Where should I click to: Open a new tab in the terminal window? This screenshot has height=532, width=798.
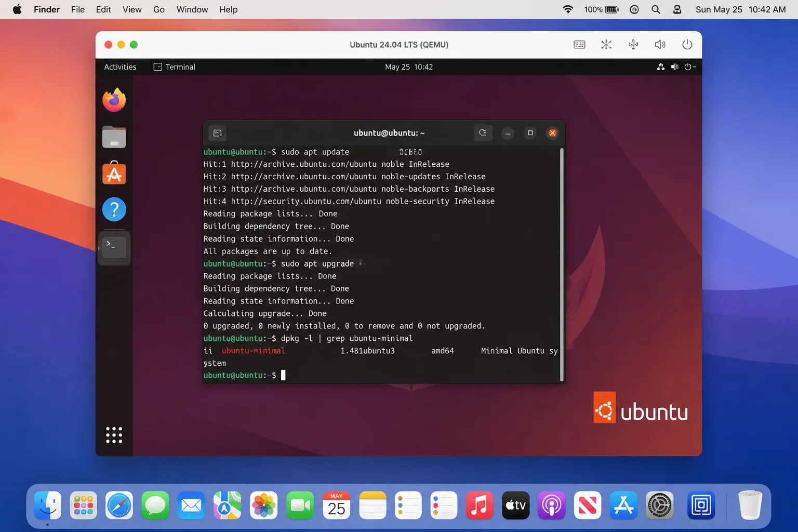coord(218,133)
